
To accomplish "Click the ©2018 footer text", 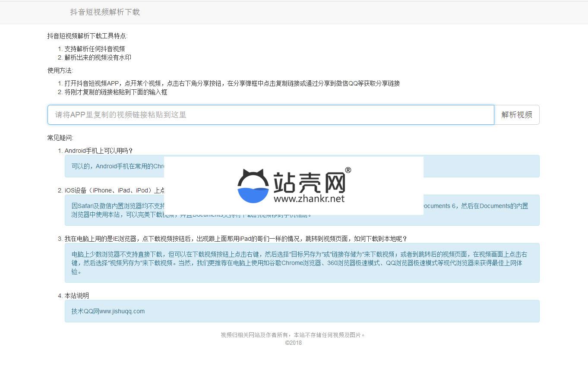I will click(x=294, y=343).
